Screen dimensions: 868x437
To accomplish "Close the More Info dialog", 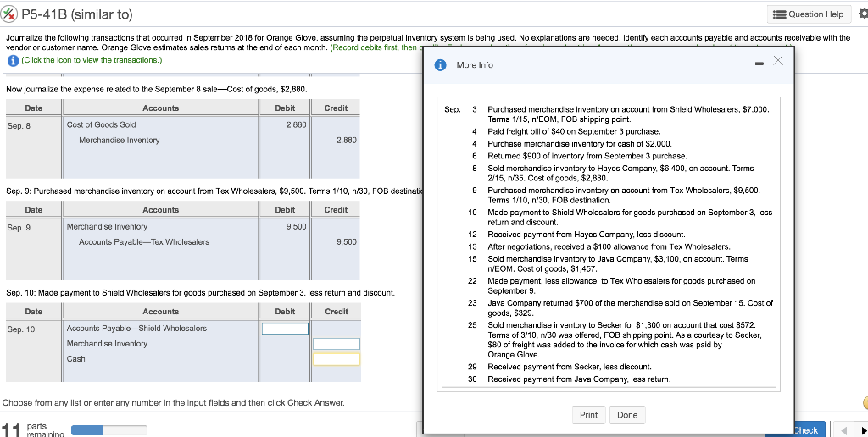I will 778,61.
